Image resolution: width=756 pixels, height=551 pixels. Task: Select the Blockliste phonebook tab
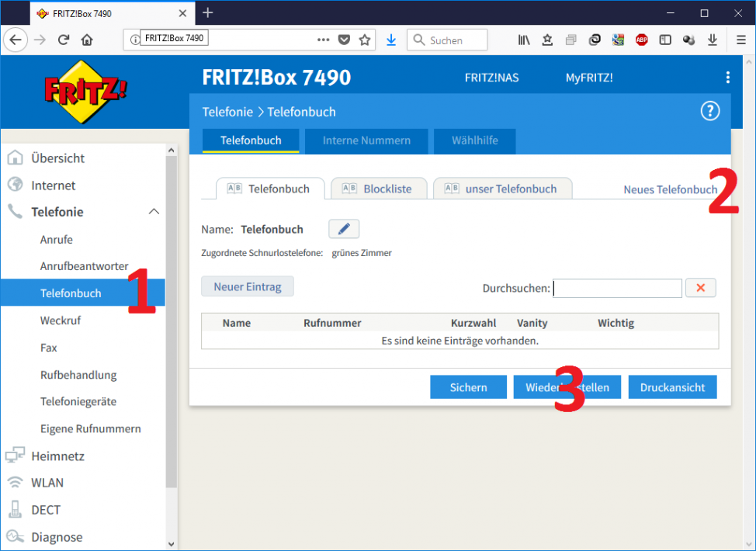click(x=379, y=189)
